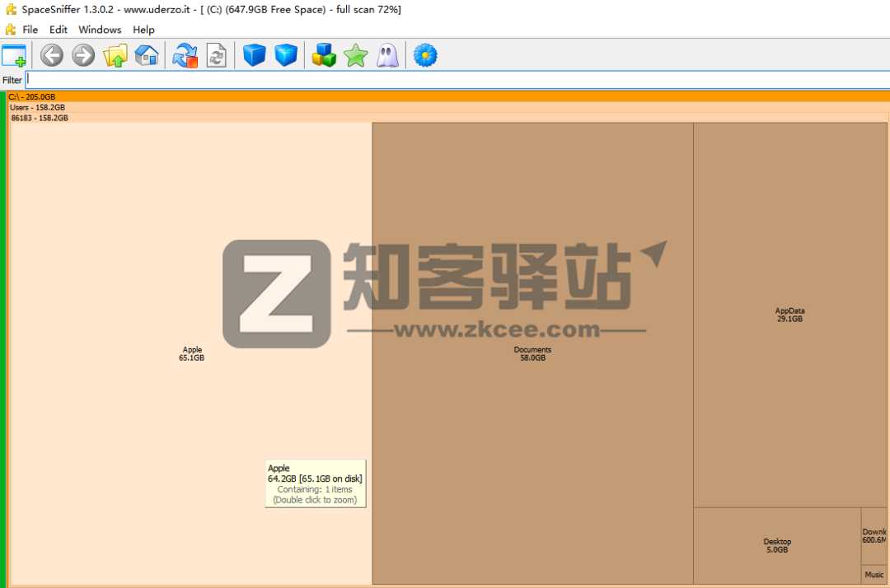890x588 pixels.
Task: Open the Windows menu
Action: (99, 30)
